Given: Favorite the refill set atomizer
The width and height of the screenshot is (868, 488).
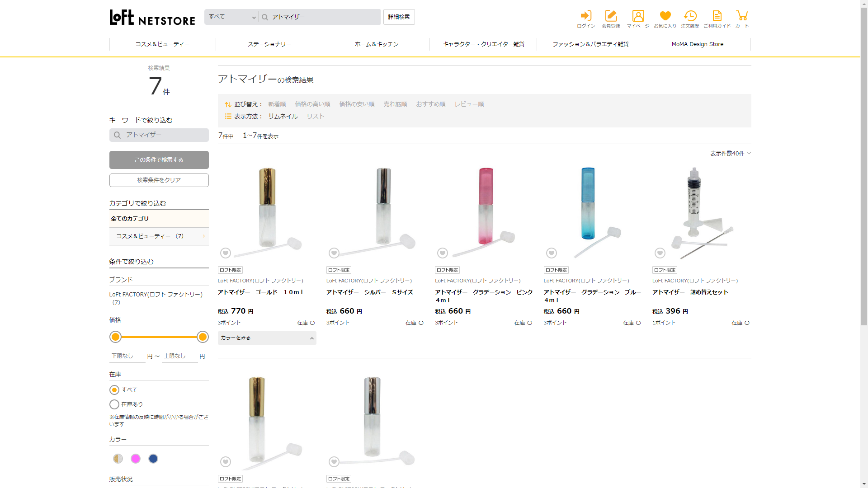Looking at the screenshot, I should click(660, 253).
